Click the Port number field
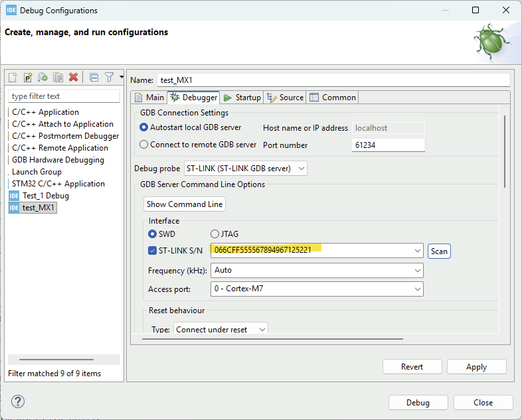The height and width of the screenshot is (420, 522). (388, 145)
